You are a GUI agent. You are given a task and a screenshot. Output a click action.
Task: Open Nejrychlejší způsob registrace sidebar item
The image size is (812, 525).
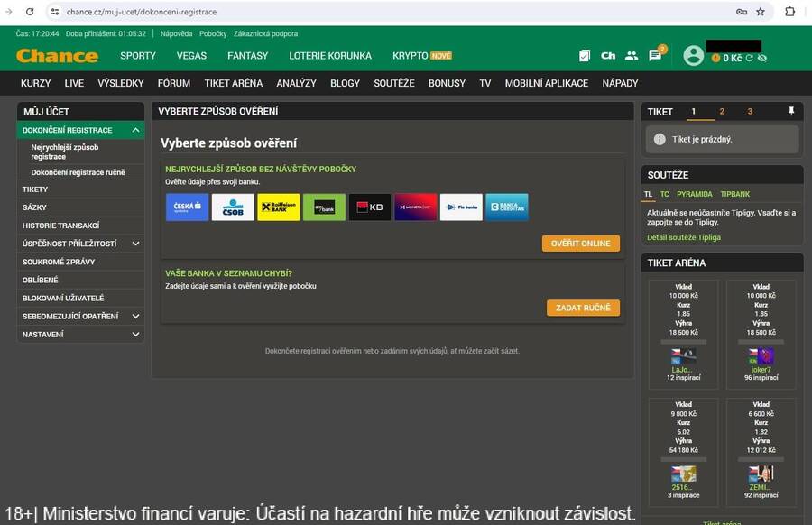tap(80, 152)
